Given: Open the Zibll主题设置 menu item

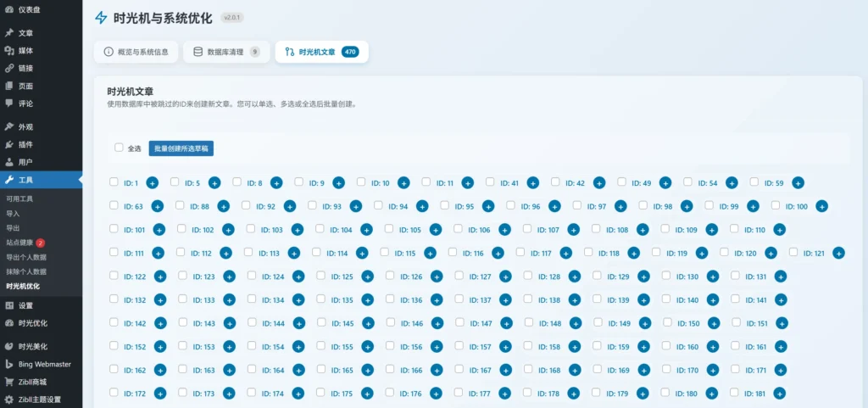Looking at the screenshot, I should (40, 400).
